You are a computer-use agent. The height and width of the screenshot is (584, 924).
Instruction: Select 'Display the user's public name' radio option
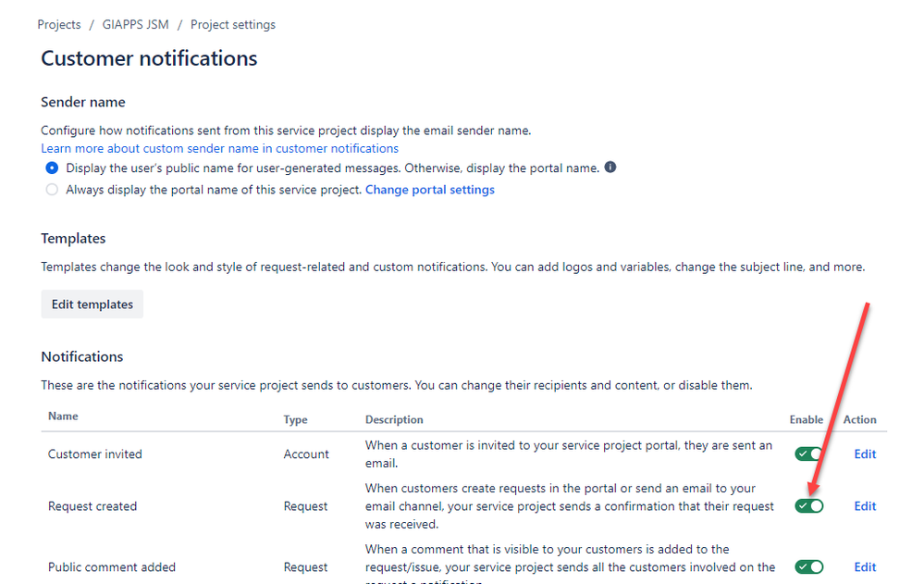(52, 168)
